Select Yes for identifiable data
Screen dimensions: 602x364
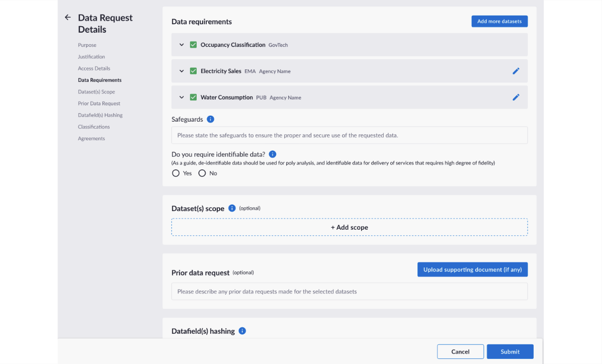[x=176, y=173]
